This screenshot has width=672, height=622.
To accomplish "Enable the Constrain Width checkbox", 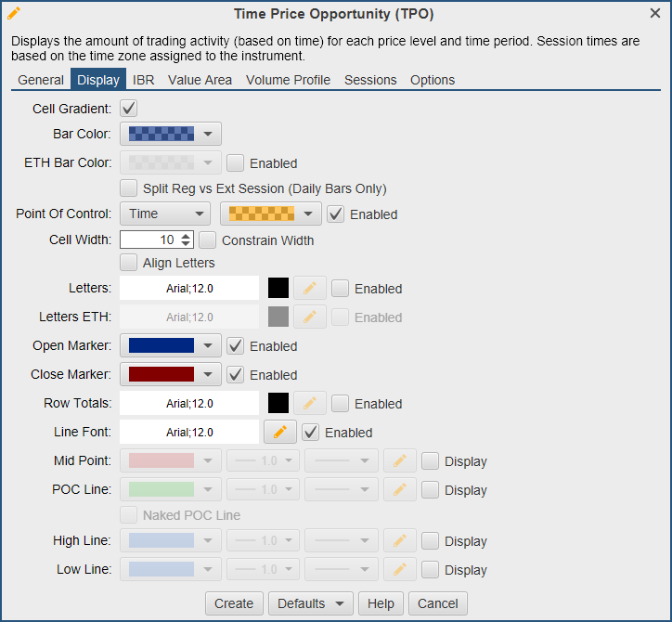I will click(207, 240).
